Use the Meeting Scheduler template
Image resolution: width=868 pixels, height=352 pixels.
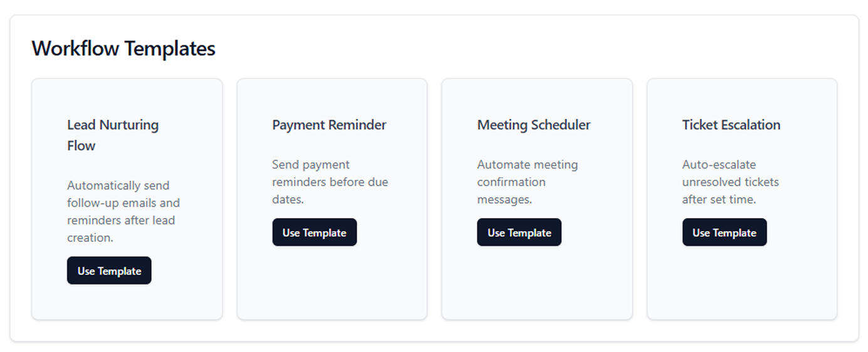[x=519, y=232]
